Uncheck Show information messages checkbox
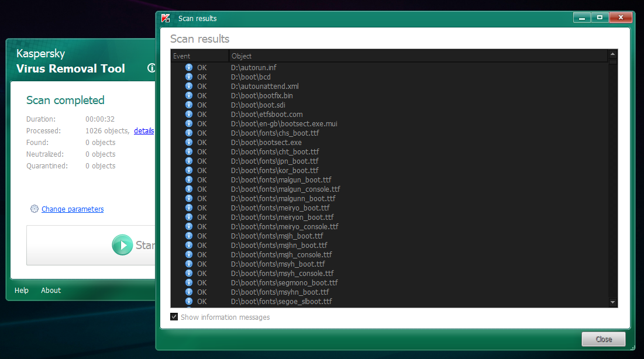Screen dimensions: 644x359 pos(174,317)
